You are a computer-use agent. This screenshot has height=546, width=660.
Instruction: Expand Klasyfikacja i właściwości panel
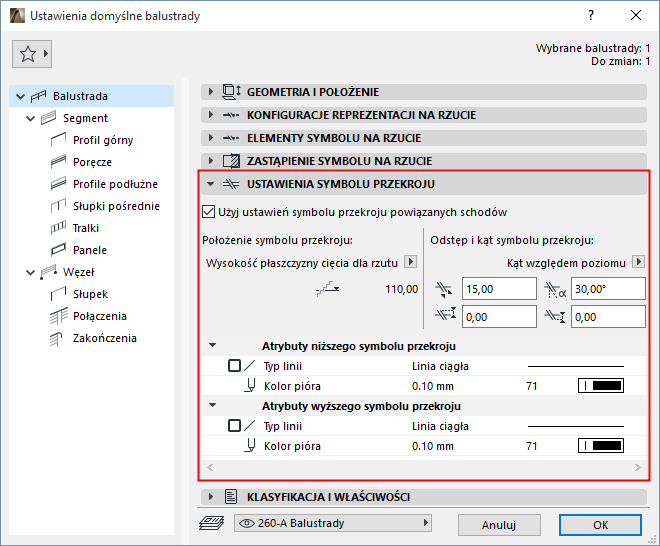(x=211, y=497)
